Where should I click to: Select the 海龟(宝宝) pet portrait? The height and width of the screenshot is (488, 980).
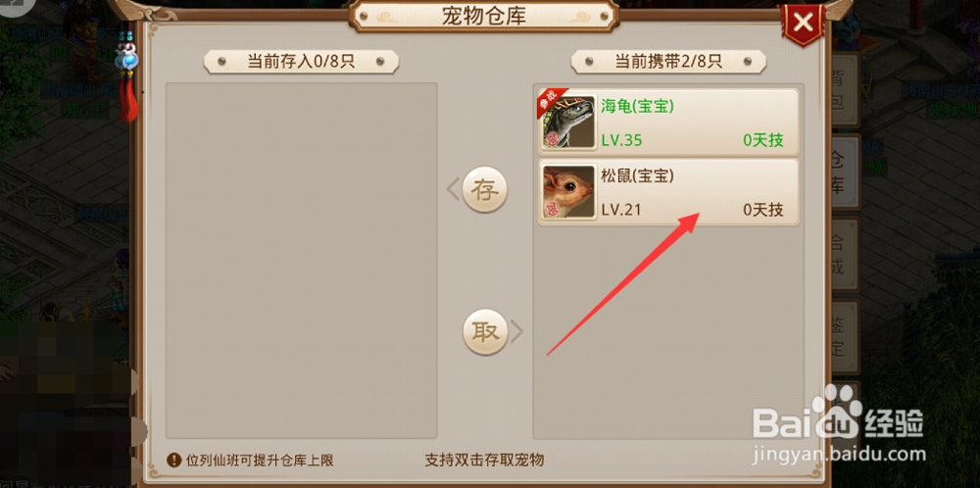(x=568, y=122)
